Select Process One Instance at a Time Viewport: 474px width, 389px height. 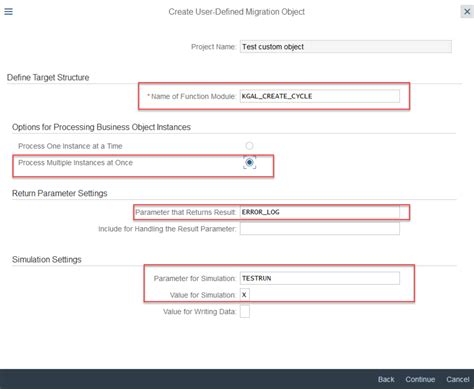[249, 146]
